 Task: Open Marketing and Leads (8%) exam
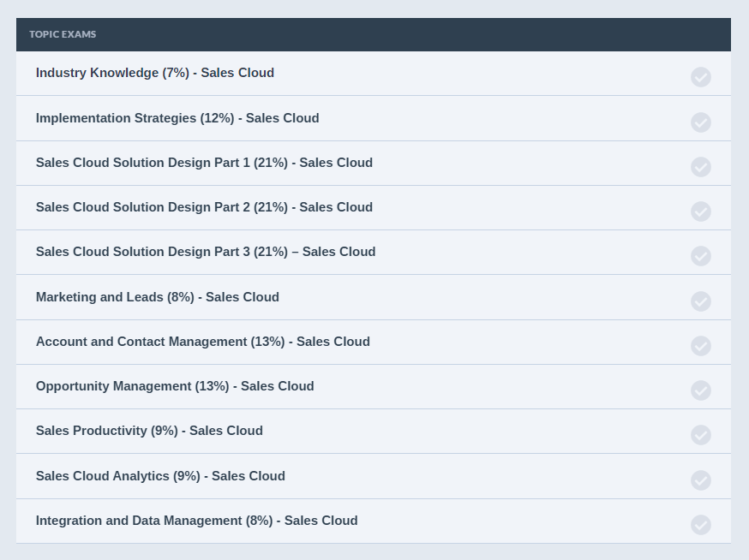point(158,297)
